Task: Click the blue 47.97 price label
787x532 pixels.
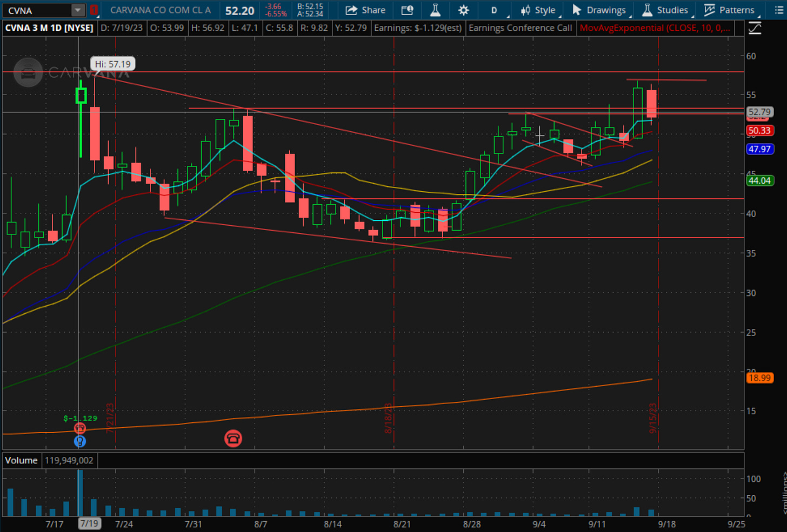Action: click(759, 149)
